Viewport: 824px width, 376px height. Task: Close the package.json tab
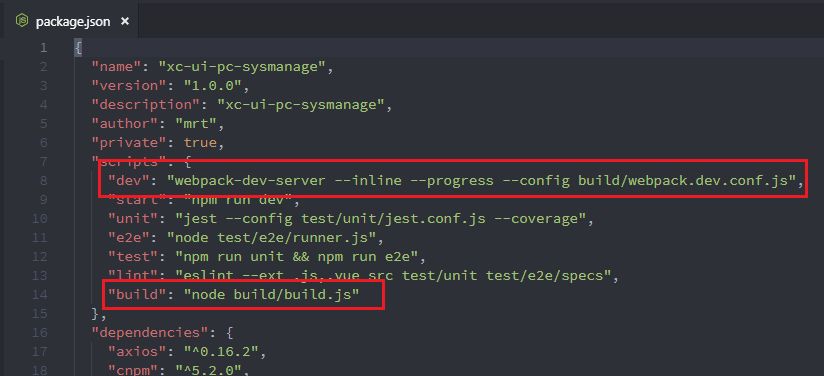(x=125, y=21)
